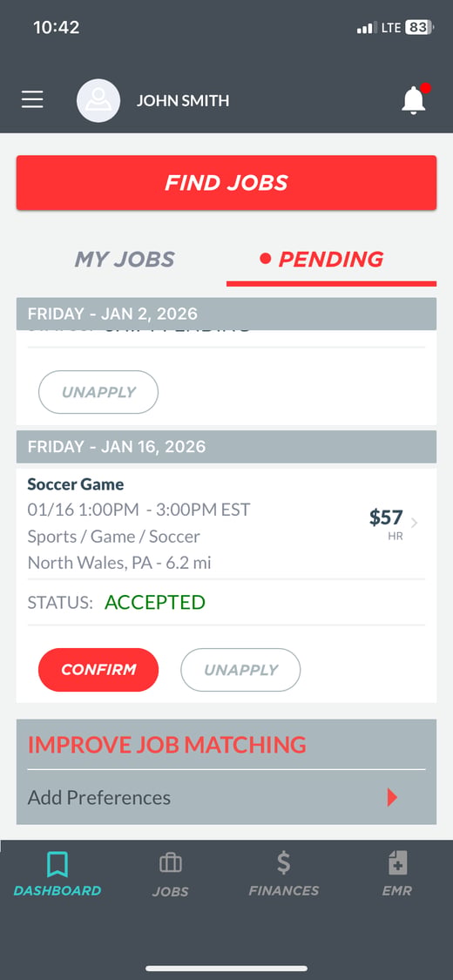Open notifications bell
The image size is (453, 980).
pos(414,100)
